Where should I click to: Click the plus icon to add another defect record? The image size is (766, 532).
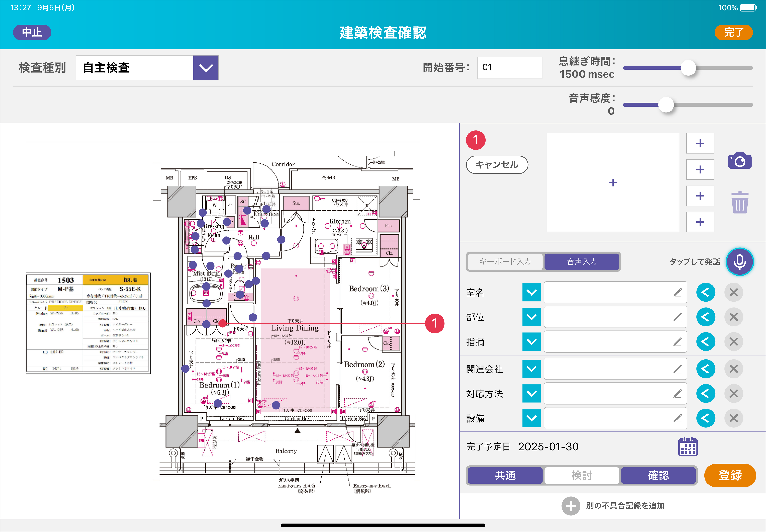(570, 506)
